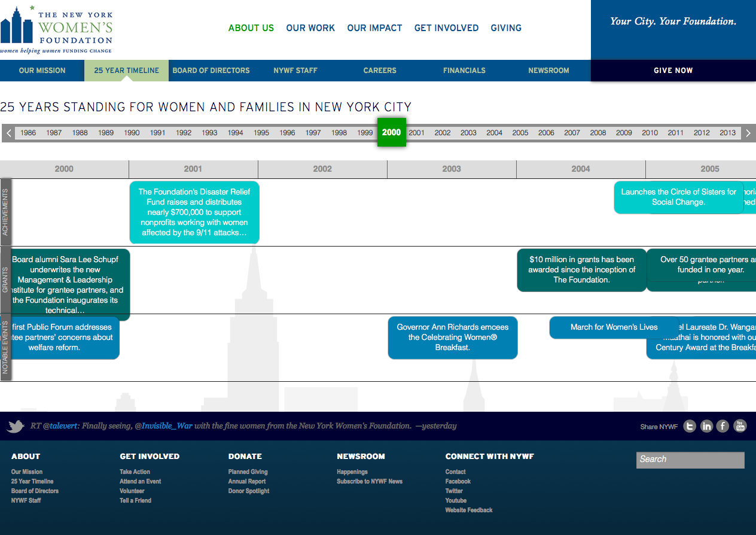Image resolution: width=756 pixels, height=535 pixels.
Task: Select year 1990 on the year strip
Action: (x=132, y=133)
